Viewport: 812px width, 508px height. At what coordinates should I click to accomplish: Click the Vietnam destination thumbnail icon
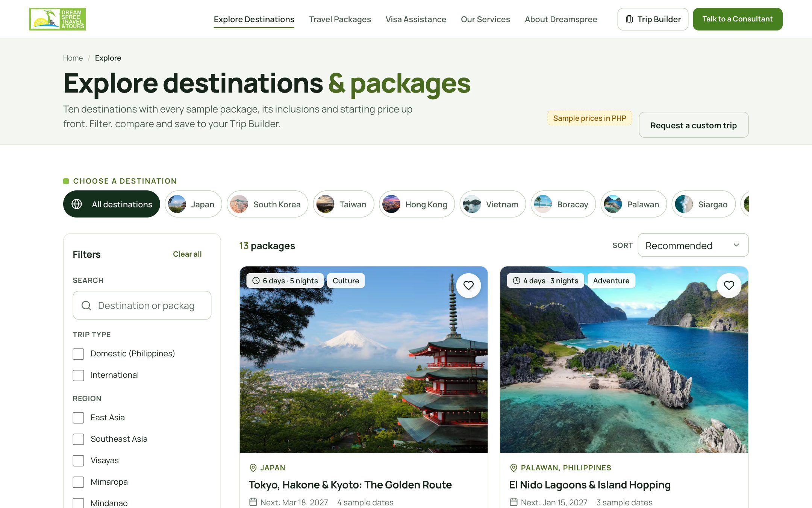(x=472, y=204)
